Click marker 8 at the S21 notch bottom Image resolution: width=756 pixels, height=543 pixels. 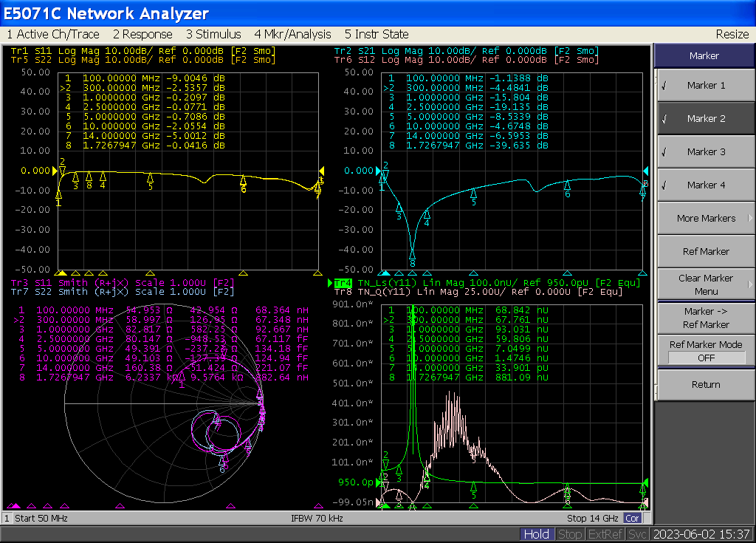412,256
